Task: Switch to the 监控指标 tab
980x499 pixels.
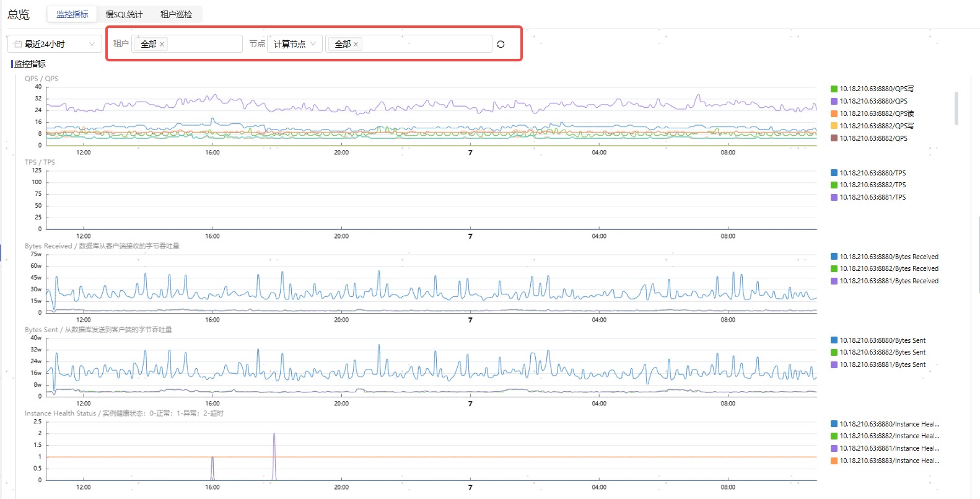Action: tap(72, 14)
